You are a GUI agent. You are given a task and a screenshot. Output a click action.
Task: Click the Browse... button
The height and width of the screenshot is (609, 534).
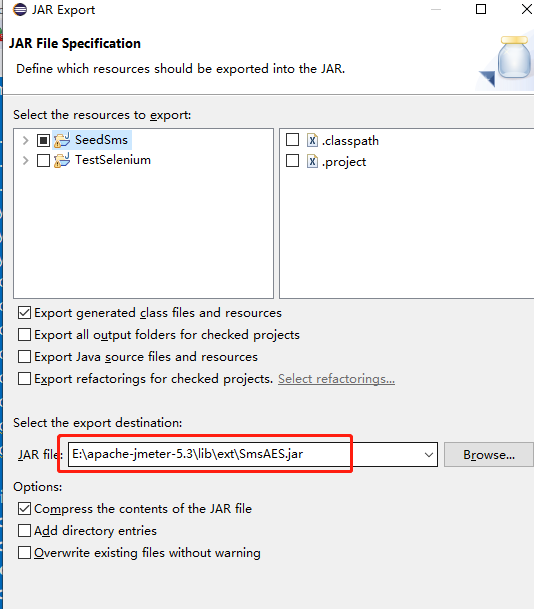tap(489, 454)
